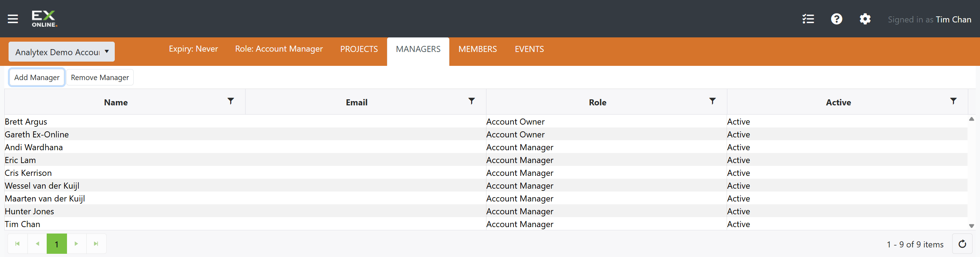Click the signed-in user Tim Chan
980x257 pixels.
point(953,19)
